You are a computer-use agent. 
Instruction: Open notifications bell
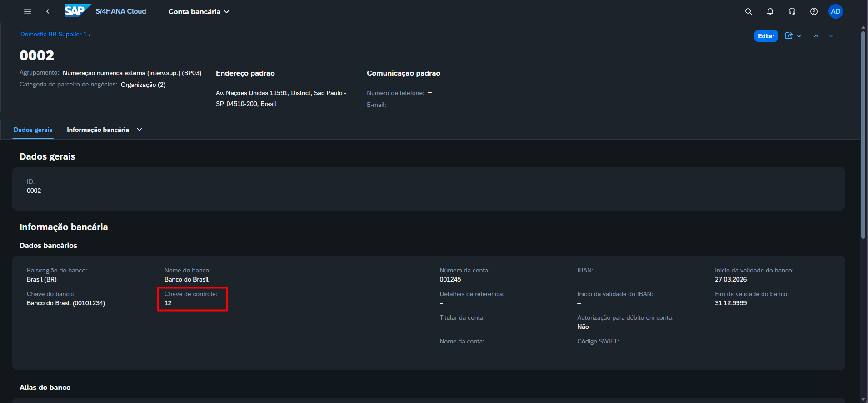point(770,11)
